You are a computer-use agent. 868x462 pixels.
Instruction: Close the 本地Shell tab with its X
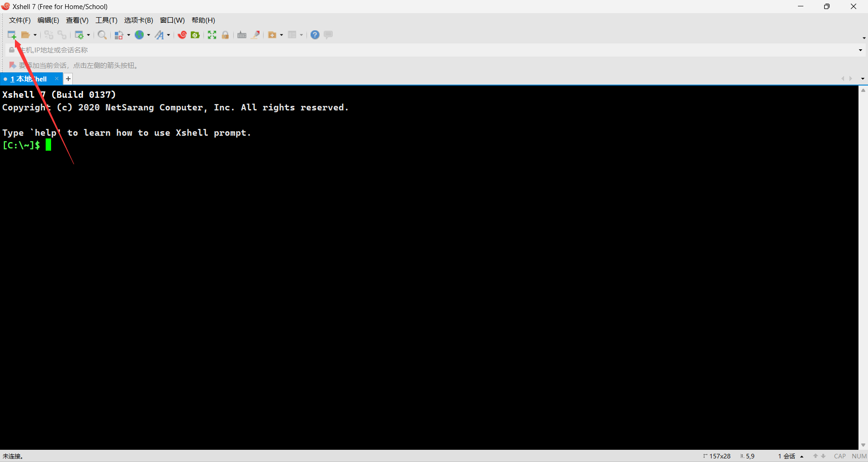click(57, 79)
